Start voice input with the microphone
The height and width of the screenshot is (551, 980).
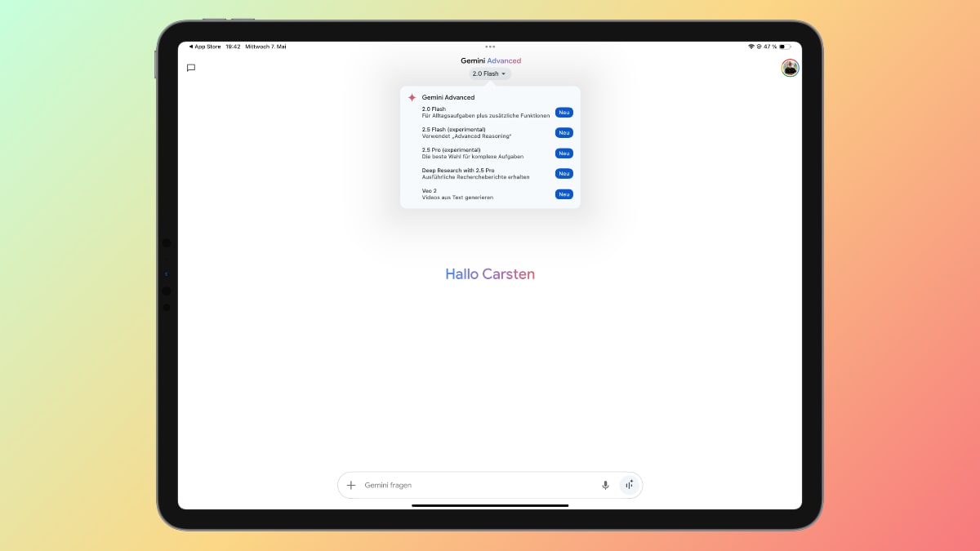pos(605,485)
